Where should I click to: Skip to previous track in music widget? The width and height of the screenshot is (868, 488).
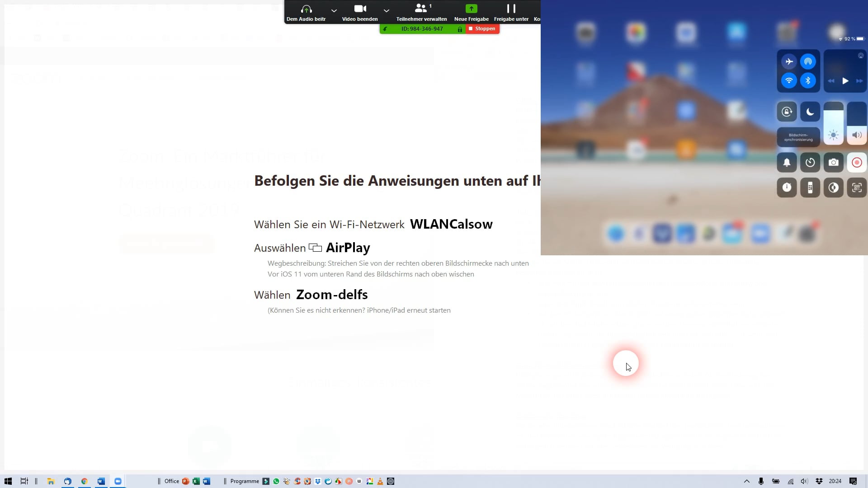[x=831, y=81]
